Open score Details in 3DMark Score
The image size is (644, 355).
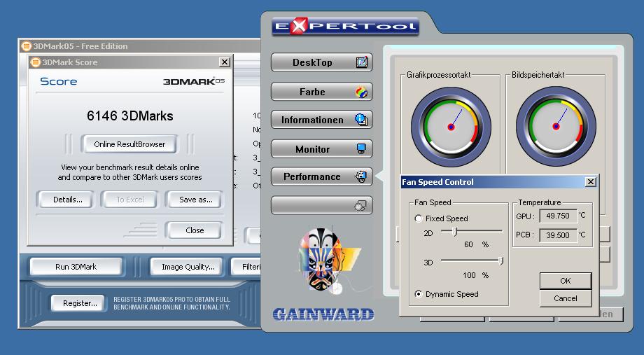(68, 200)
